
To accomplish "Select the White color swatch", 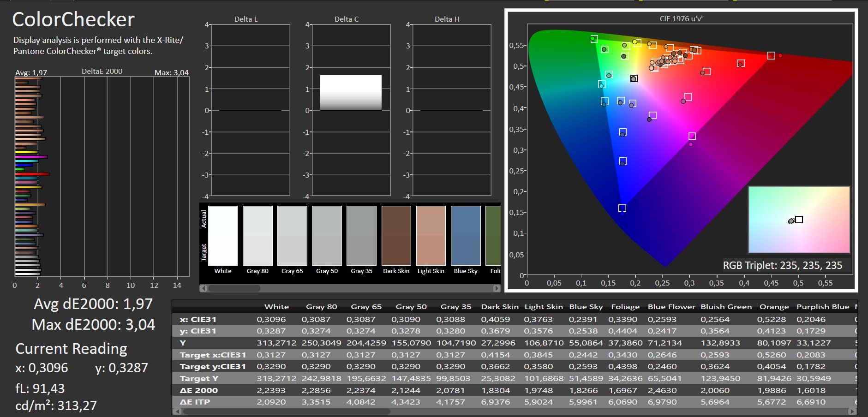I will click(x=223, y=236).
